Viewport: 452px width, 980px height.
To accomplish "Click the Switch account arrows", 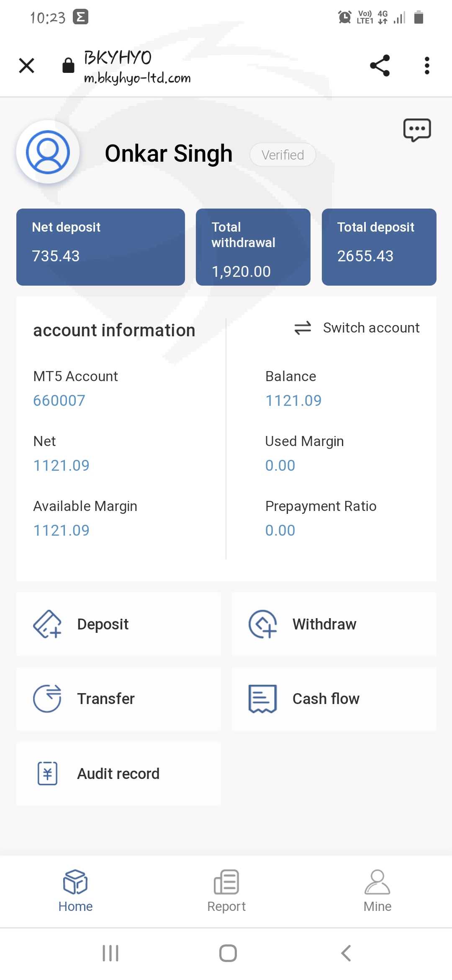I will point(303,328).
